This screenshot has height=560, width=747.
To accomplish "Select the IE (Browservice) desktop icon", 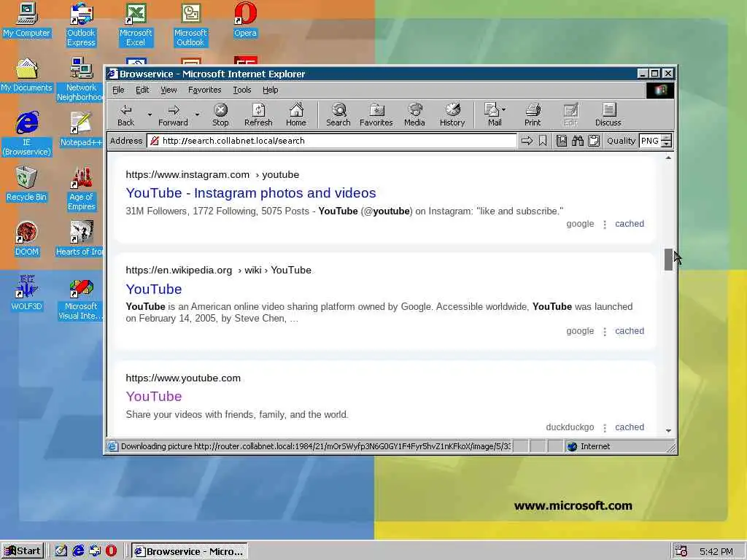I will coord(27,134).
